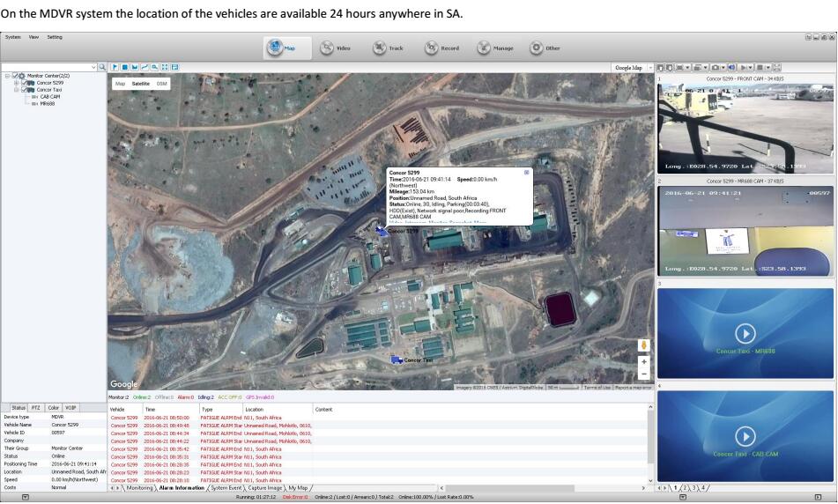Screen dimensions: 838x504
Task: Open the Map module in the top bar
Action: 287,48
